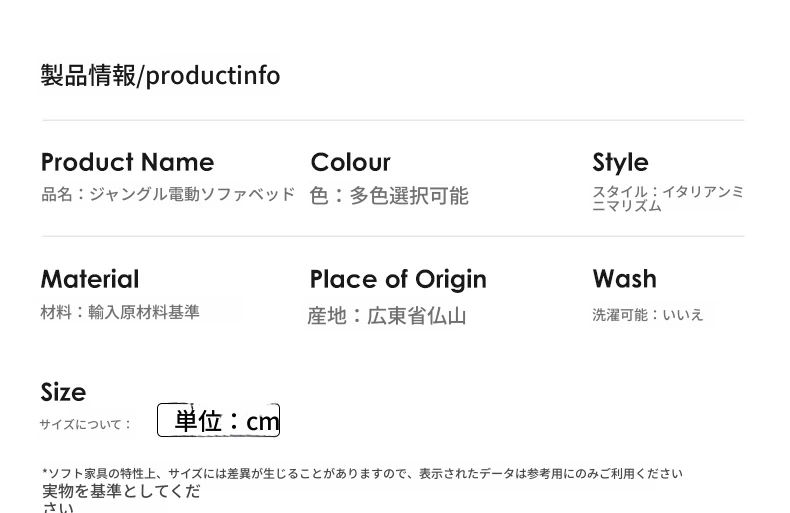Screen dimensions: 790x513
Task: Click the ソフト家具の特性上 disclaimer note
Action: pyautogui.click(x=362, y=474)
